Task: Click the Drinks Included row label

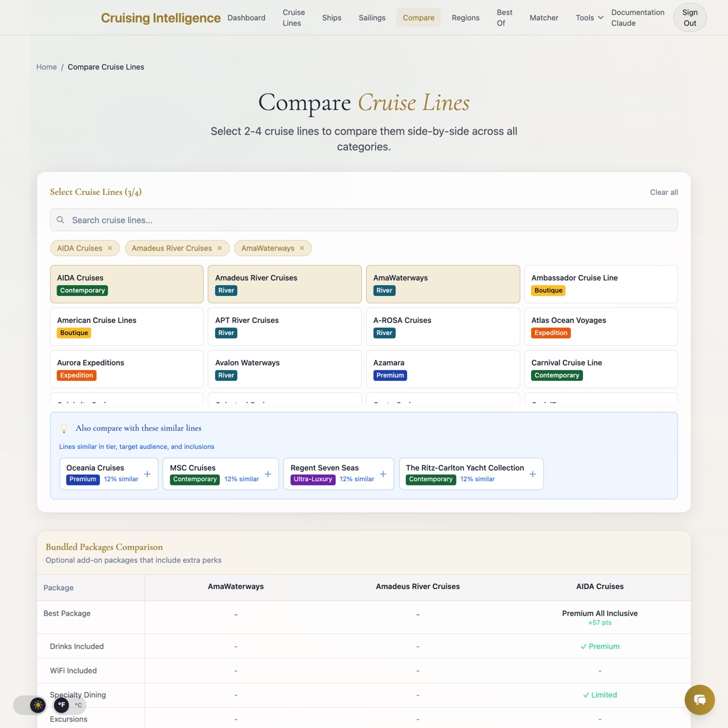Action: [77, 646]
